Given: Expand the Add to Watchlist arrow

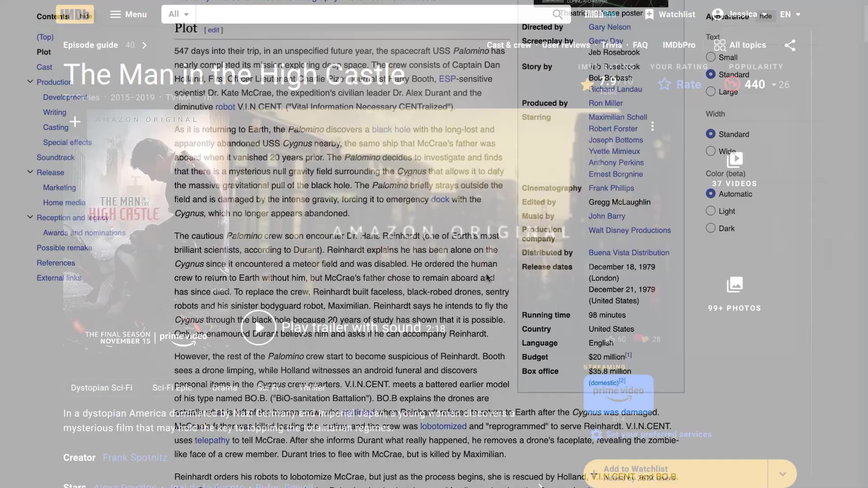Looking at the screenshot, I should click(783, 474).
